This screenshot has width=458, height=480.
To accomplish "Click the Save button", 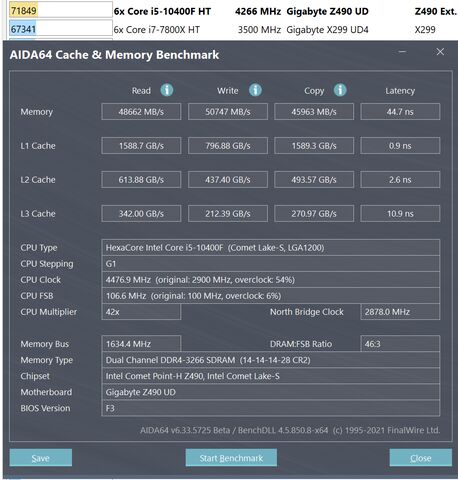I will pyautogui.click(x=41, y=458).
